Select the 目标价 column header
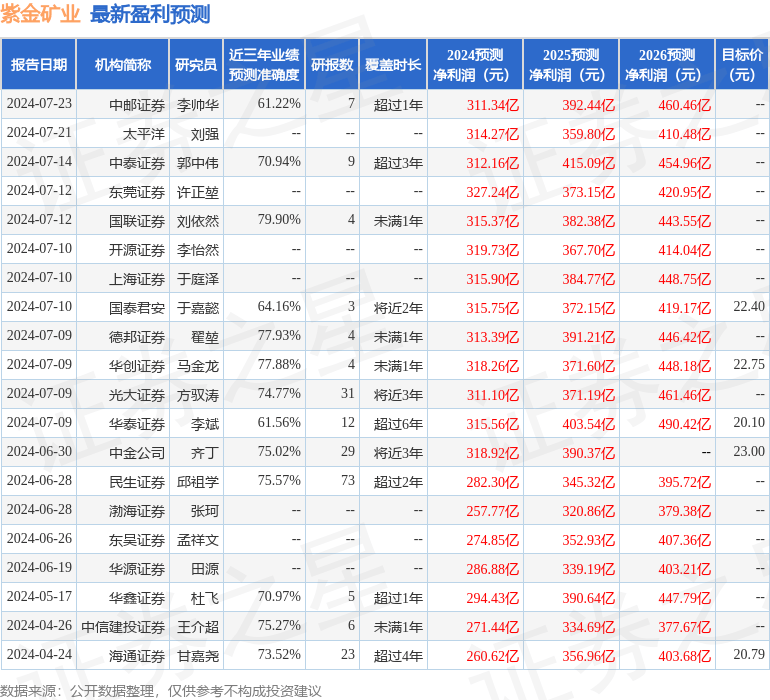770x700 pixels. (742, 64)
